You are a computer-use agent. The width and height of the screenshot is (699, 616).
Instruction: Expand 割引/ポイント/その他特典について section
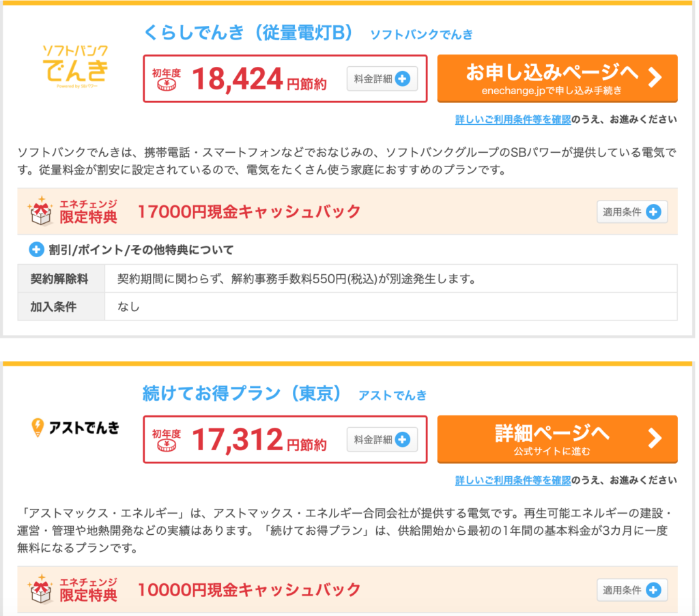click(132, 250)
